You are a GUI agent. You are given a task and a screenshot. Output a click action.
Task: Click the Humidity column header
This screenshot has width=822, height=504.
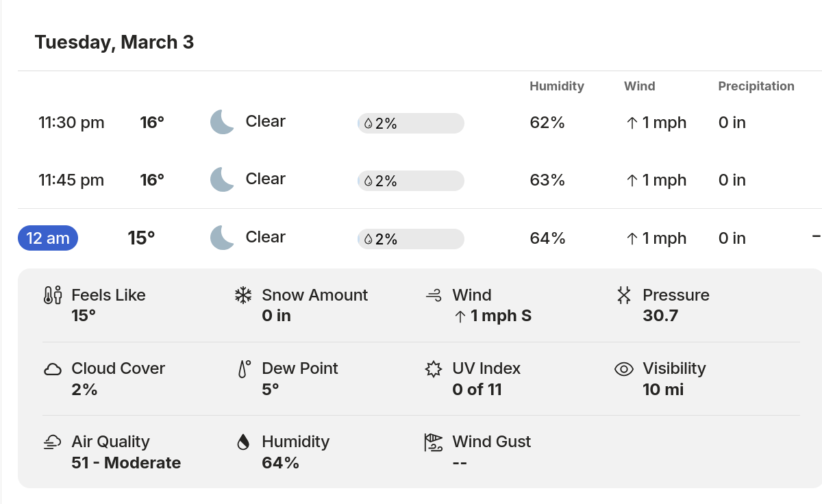pyautogui.click(x=556, y=86)
